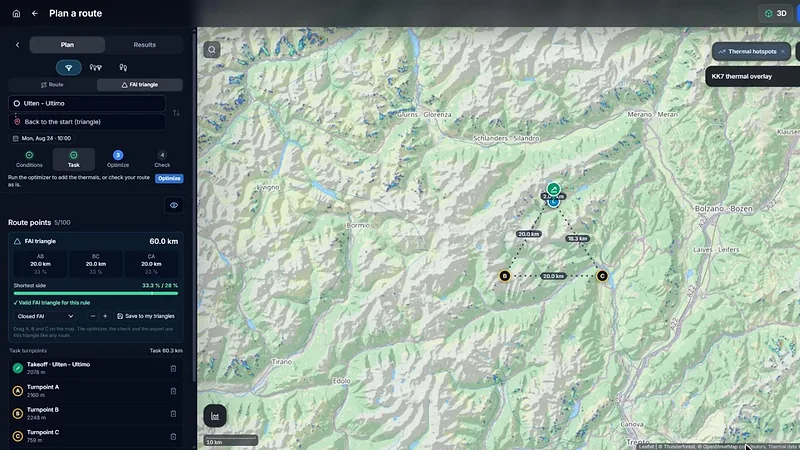Swap start and destination arrows
Screen dimensions: 800x450
[x=176, y=113]
